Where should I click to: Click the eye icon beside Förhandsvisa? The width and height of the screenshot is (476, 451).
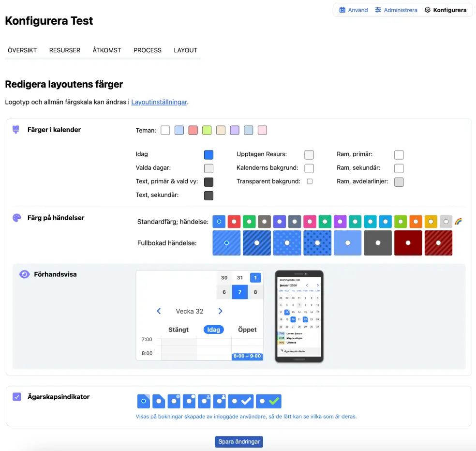pos(24,274)
